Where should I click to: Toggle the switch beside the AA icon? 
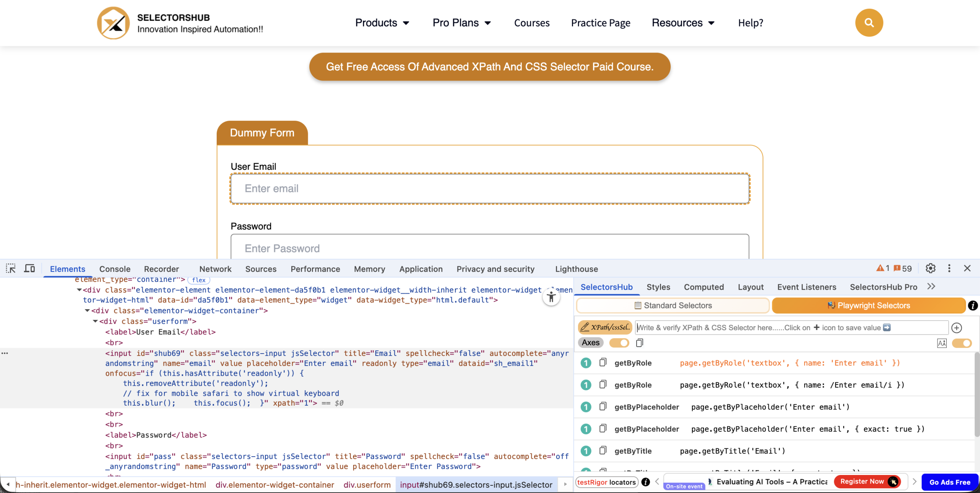click(x=962, y=343)
